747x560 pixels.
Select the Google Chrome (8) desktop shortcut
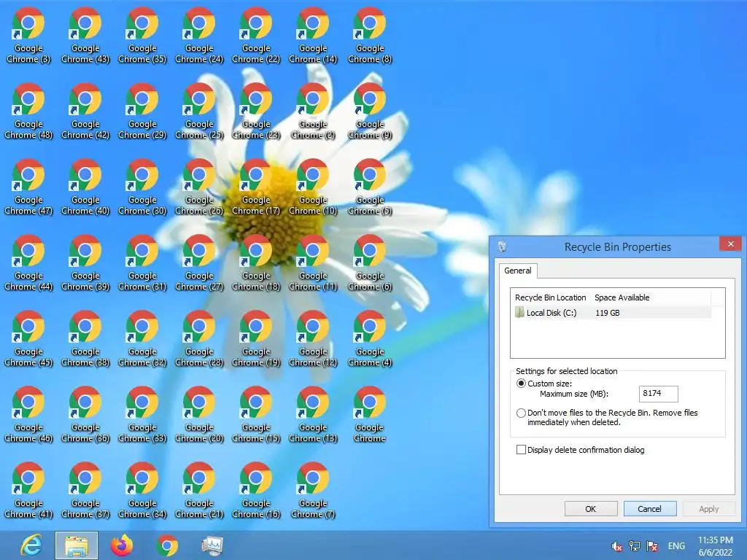(370, 36)
